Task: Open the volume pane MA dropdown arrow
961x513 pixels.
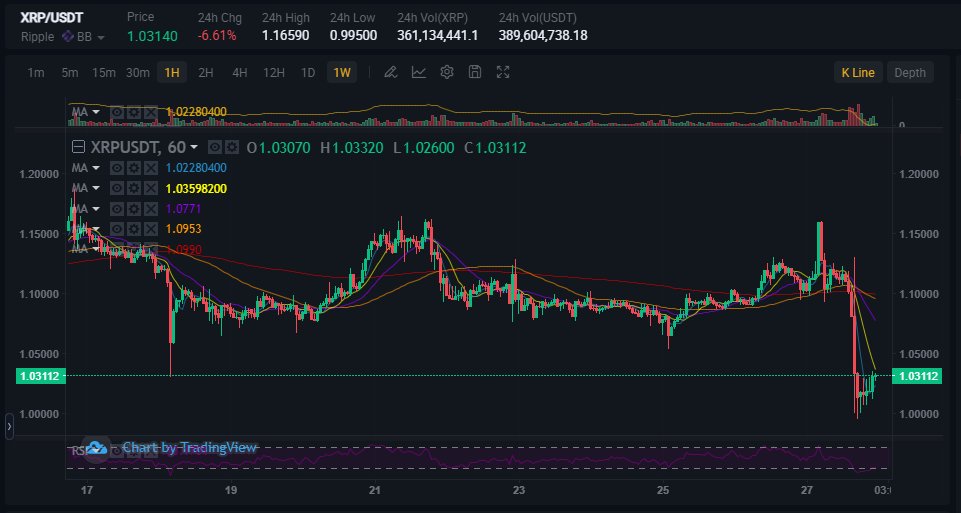Action: tap(96, 113)
